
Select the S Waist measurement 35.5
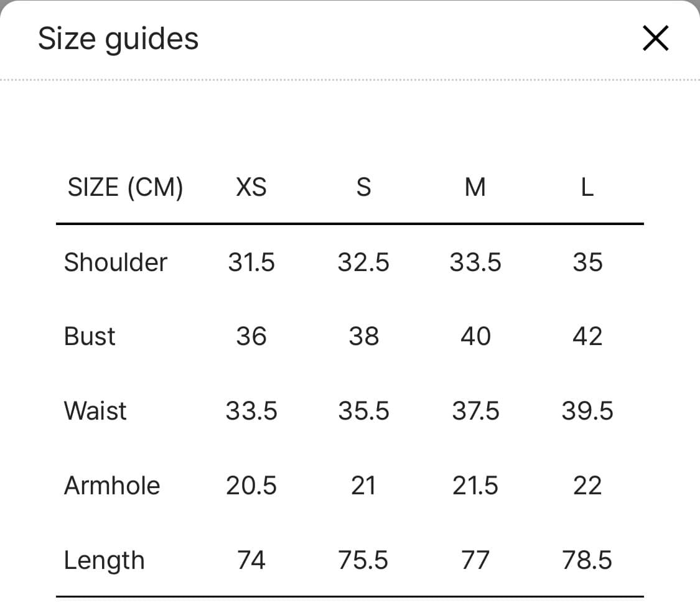(363, 411)
